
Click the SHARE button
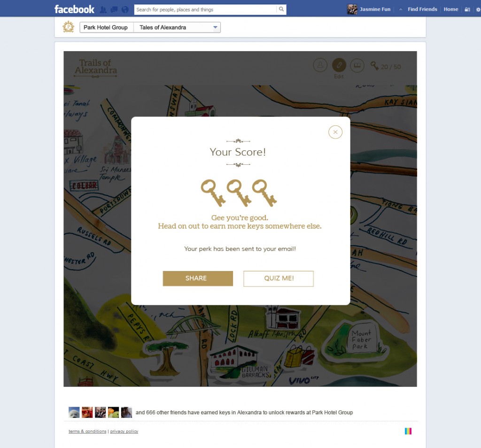pos(198,278)
